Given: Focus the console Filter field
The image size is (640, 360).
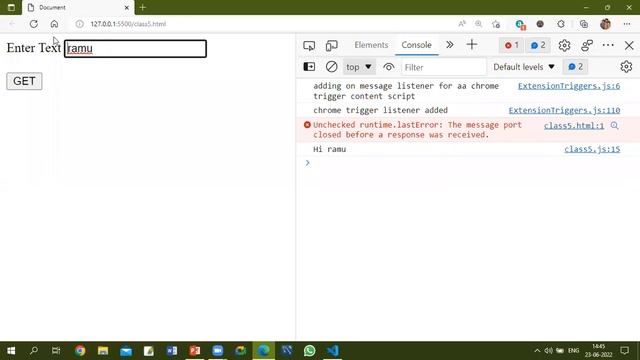Looking at the screenshot, I should 443,67.
